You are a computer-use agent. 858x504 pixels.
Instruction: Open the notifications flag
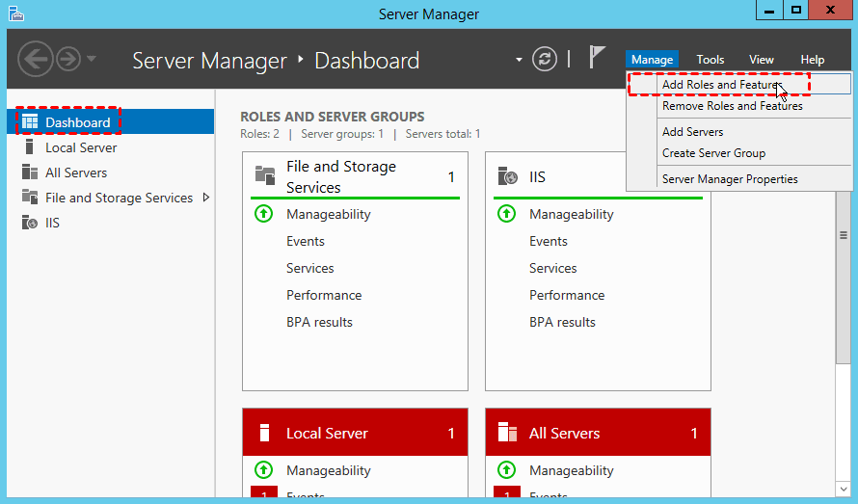point(598,59)
